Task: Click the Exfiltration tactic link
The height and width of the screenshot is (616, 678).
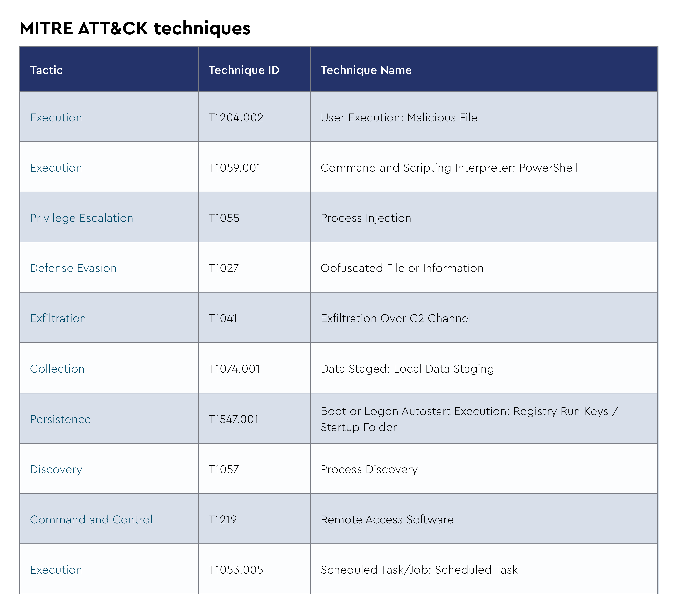Action: 58,318
